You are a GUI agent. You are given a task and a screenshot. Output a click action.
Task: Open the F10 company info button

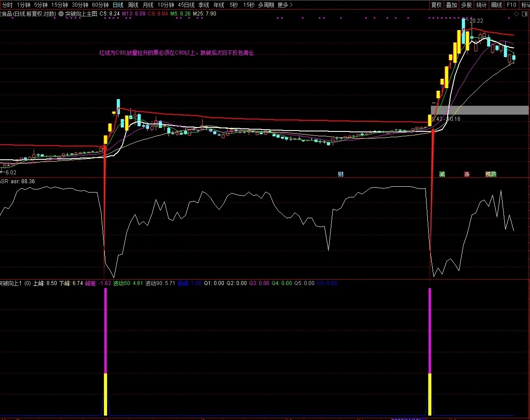pos(511,5)
